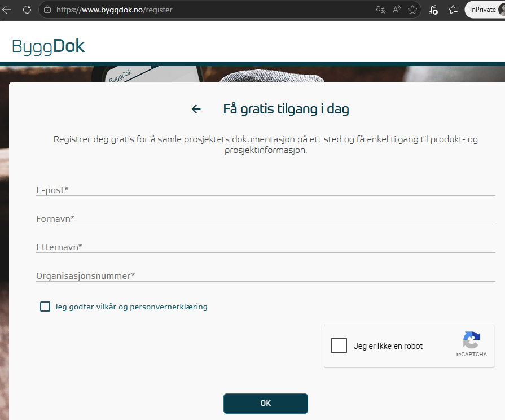Click the InPrivate profile button

(485, 10)
